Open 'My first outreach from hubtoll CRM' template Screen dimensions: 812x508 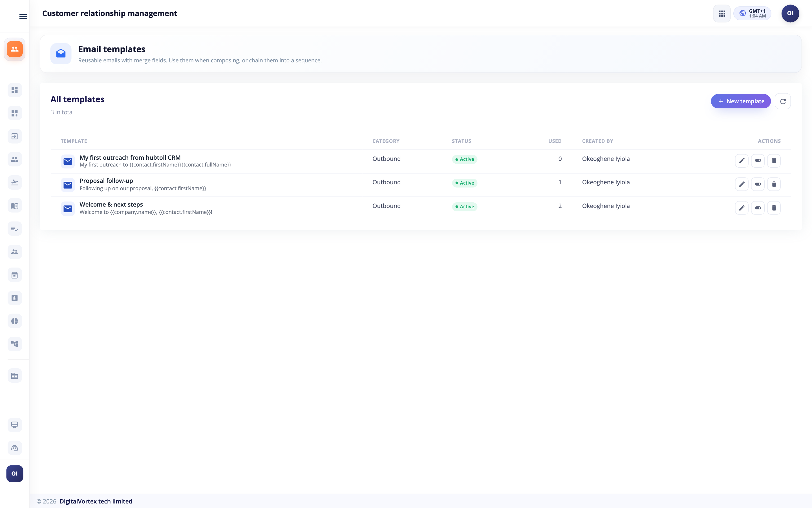coord(130,157)
